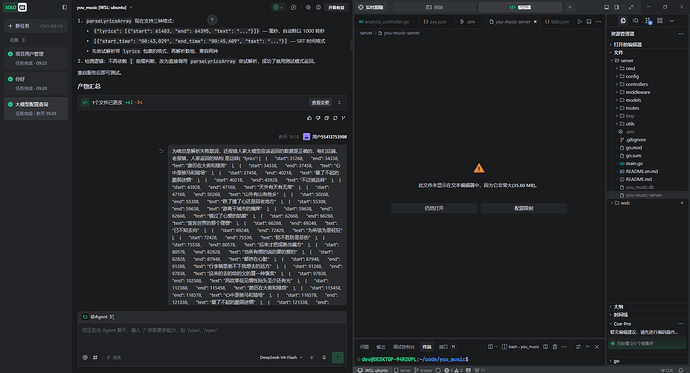Screen dimensions: 690x373
Task: Expand the go section at sidebar bottom
Action: 617,361
